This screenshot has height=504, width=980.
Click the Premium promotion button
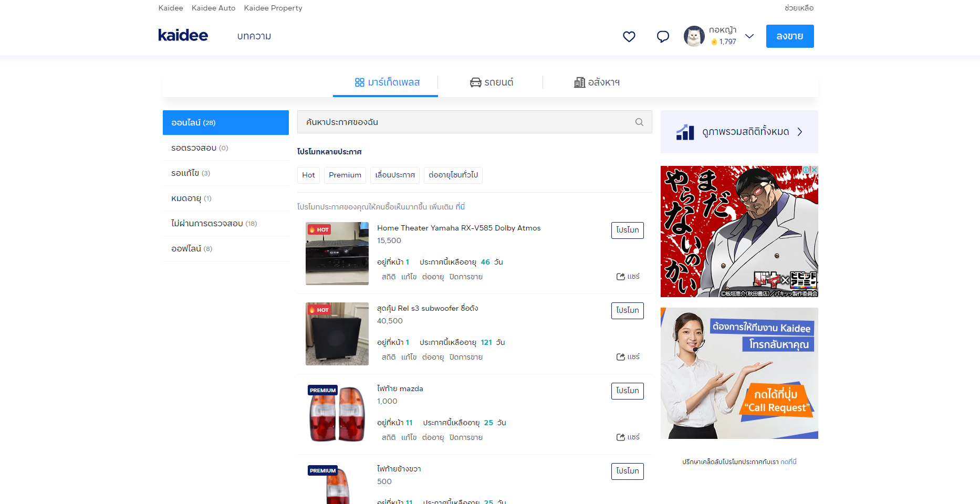coord(345,175)
